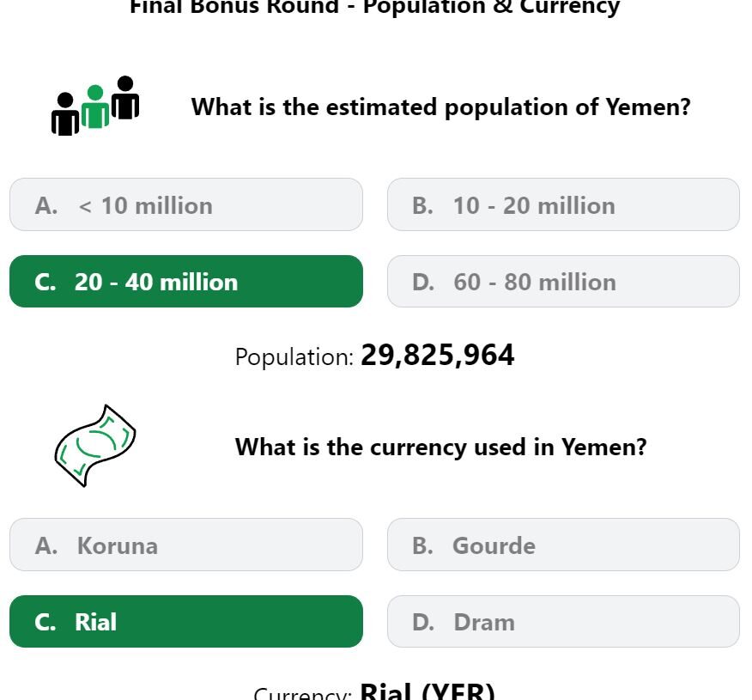Pick the 60 - 80 million answer
The width and height of the screenshot is (752, 700).
[563, 282]
